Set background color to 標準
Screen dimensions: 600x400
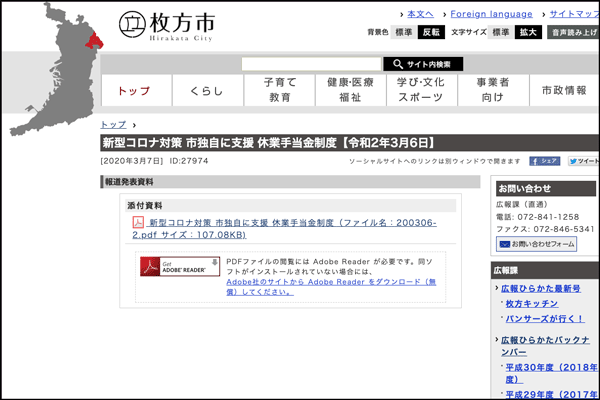tap(404, 32)
